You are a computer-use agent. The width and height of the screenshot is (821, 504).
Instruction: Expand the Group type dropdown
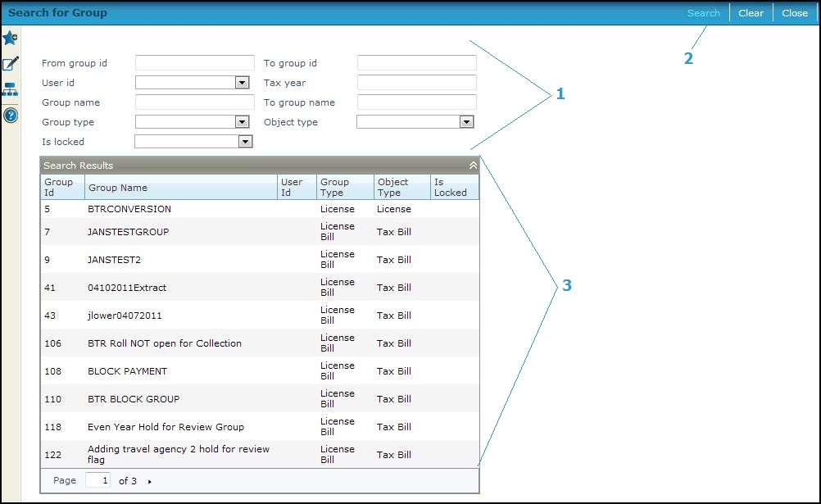click(x=242, y=122)
